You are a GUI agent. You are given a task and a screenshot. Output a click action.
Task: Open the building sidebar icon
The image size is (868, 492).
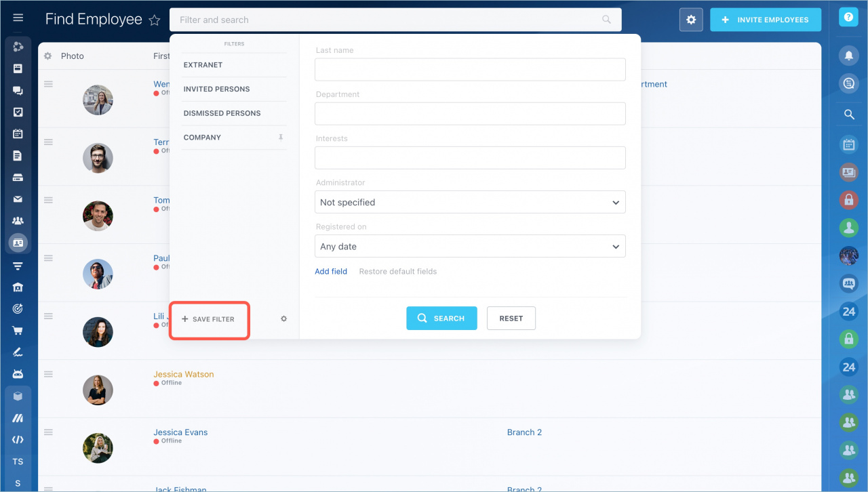(18, 287)
